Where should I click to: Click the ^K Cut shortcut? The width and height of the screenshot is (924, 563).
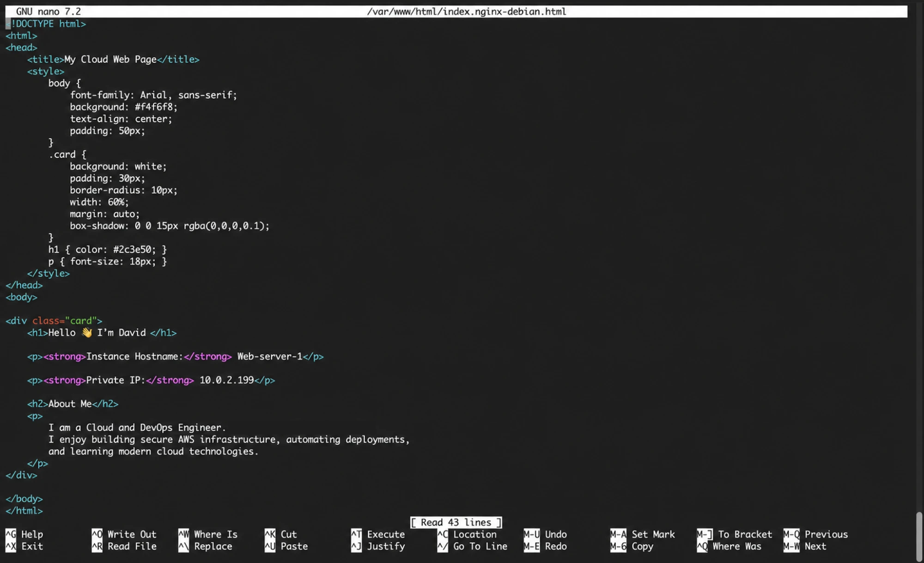(x=281, y=534)
